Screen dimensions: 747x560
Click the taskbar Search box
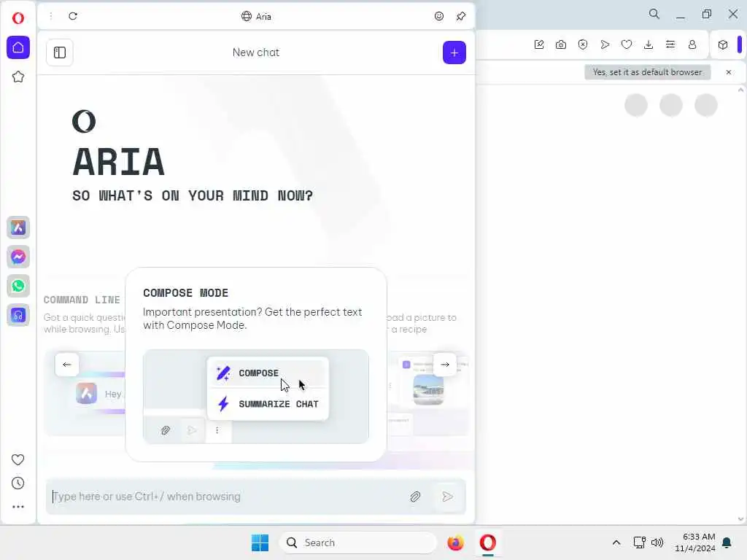point(357,542)
